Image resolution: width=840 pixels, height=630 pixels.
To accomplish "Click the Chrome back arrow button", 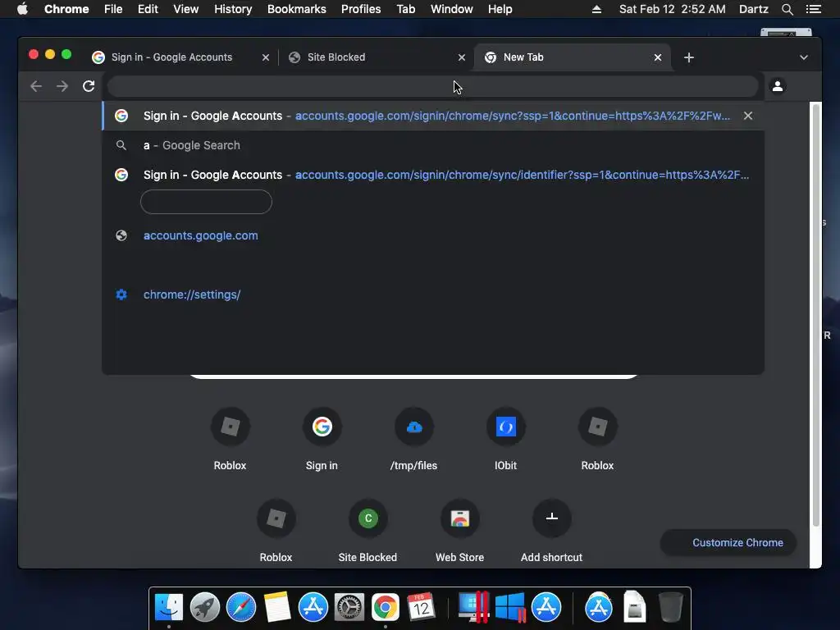I will [36, 86].
